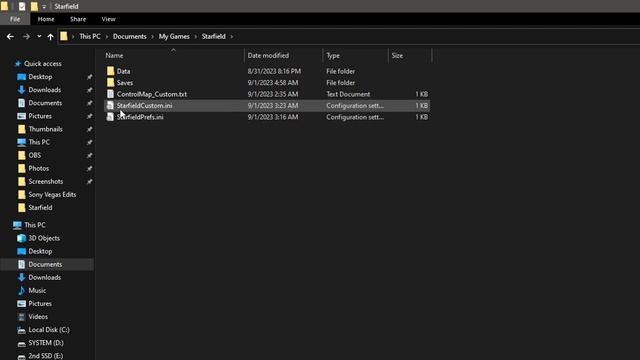The image size is (640, 360).
Task: Open the Photos folder in sidebar
Action: [x=38, y=168]
